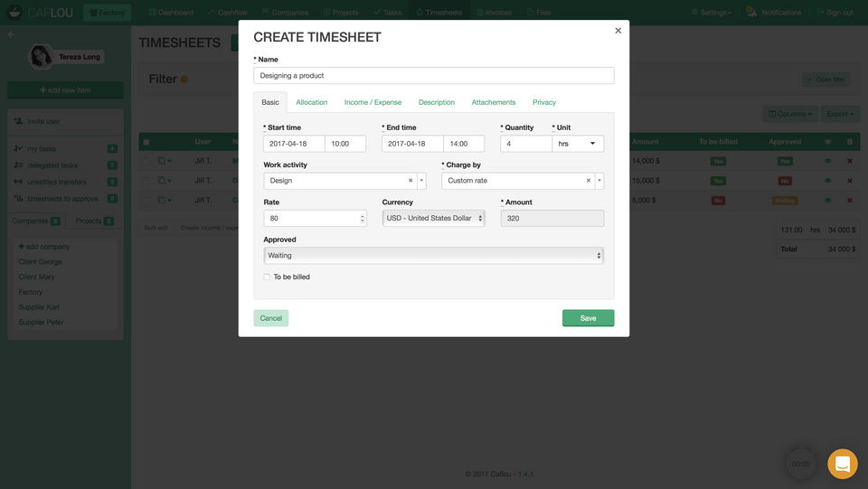This screenshot has height=489, width=868.
Task: Click the End time hour 14:00 field
Action: point(464,144)
